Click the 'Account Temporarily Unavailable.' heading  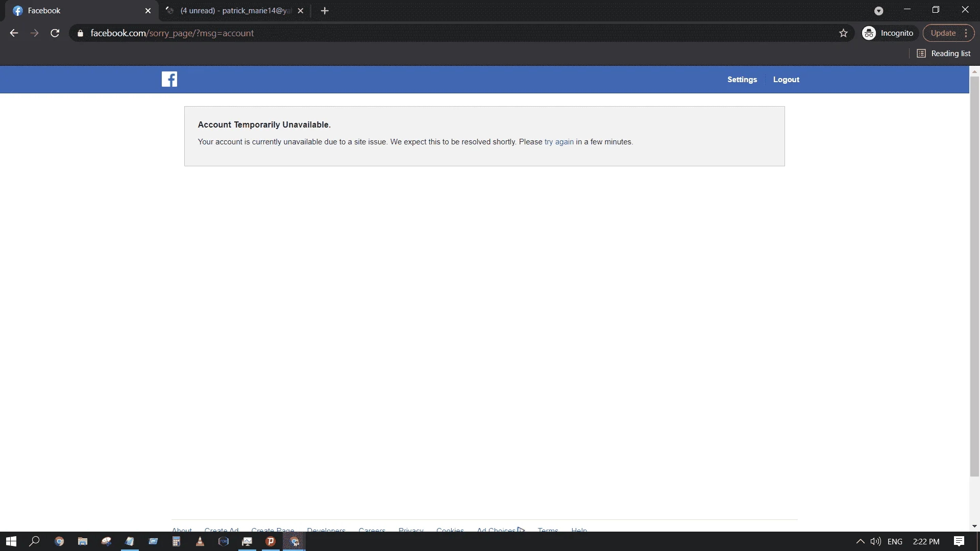click(264, 124)
